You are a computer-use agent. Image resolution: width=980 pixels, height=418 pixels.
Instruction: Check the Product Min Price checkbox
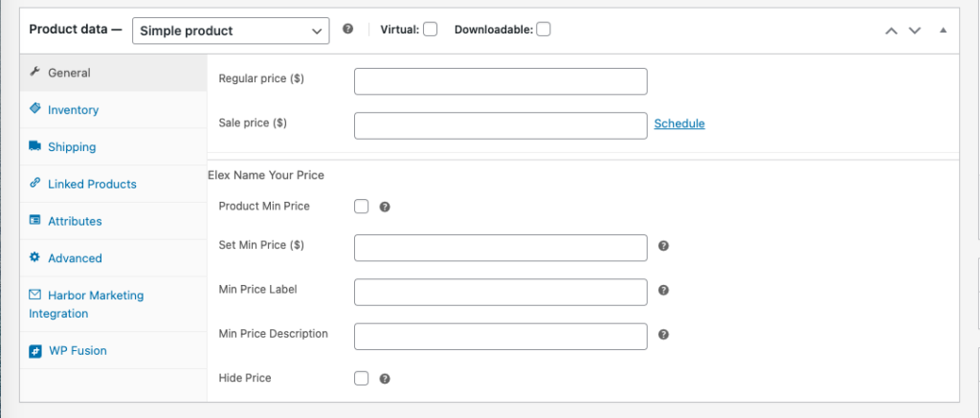[362, 206]
